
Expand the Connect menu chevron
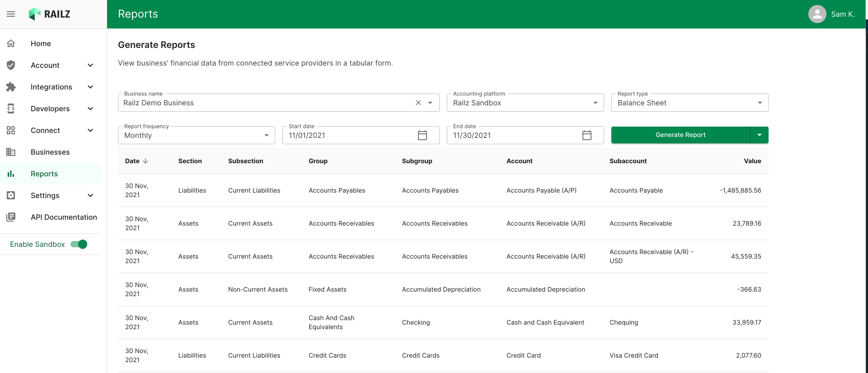(x=90, y=130)
